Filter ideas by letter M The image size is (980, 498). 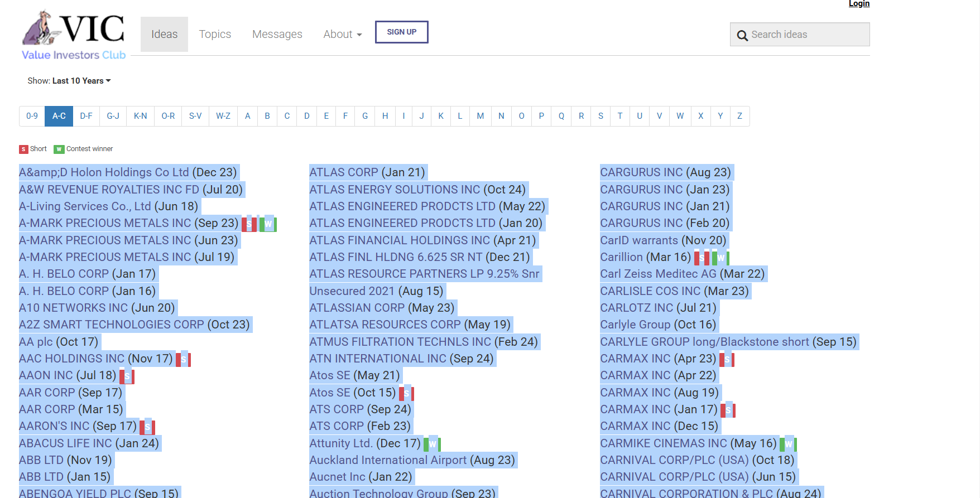tap(480, 116)
